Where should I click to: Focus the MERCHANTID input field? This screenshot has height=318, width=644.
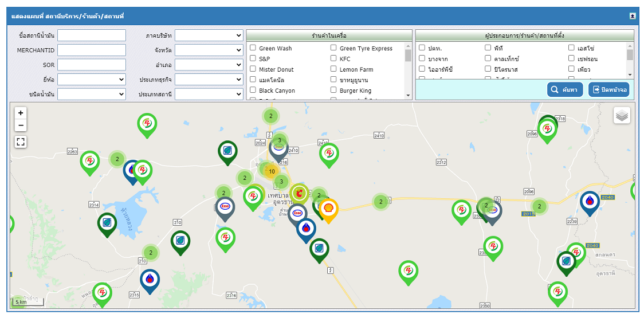click(x=92, y=50)
